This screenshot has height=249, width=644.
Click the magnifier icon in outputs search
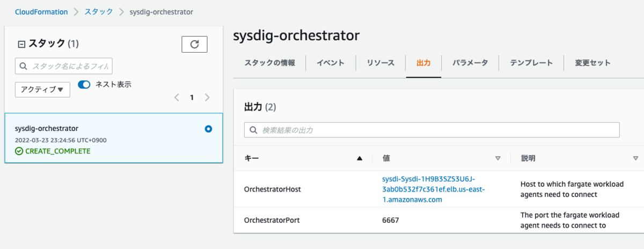point(254,130)
